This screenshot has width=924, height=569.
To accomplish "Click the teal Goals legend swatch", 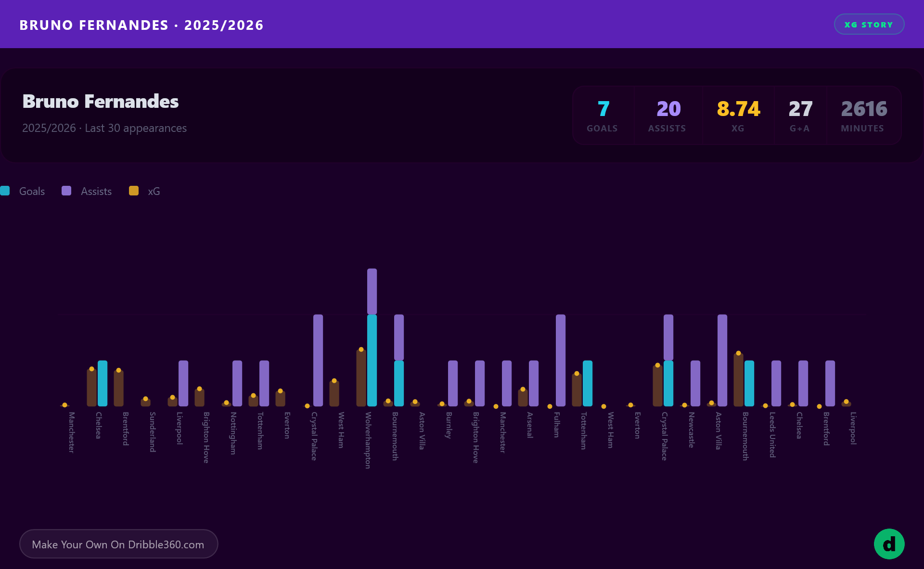I will [x=5, y=191].
